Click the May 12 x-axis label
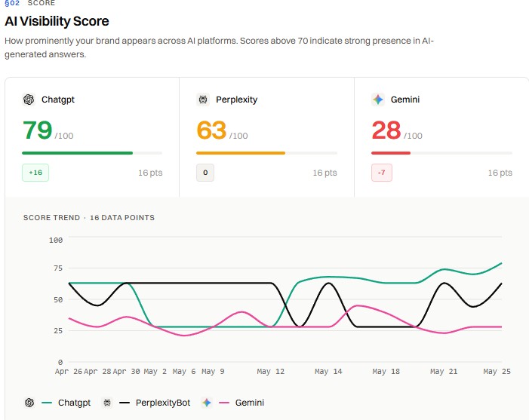Viewport: 529px width, 420px height. [x=271, y=372]
